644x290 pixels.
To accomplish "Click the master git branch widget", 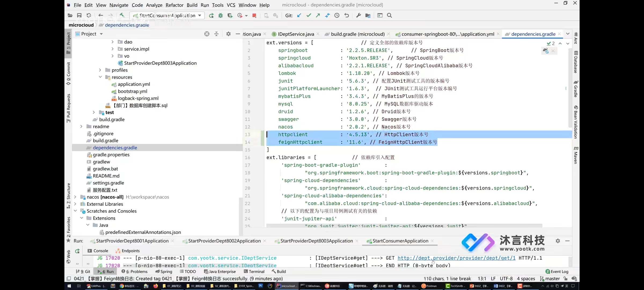I will pyautogui.click(x=550, y=279).
